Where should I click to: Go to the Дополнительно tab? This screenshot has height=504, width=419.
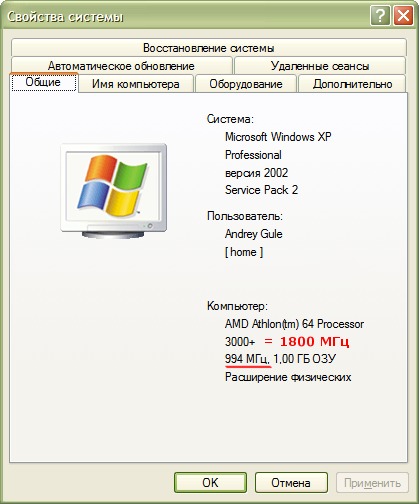[x=352, y=84]
